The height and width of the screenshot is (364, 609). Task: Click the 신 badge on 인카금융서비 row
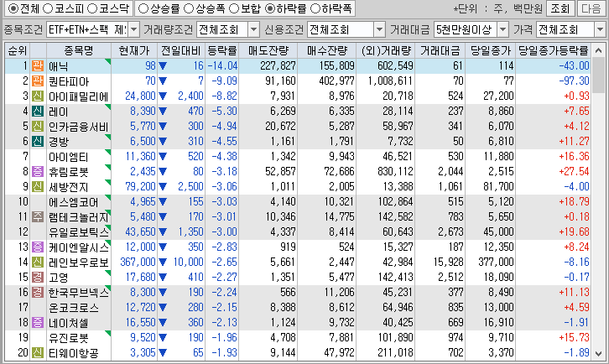37,127
